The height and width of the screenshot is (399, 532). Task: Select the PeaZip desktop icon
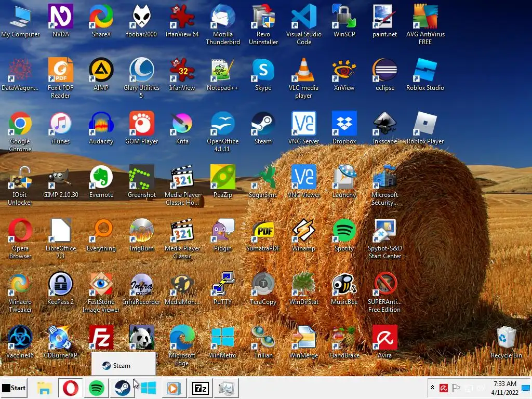pyautogui.click(x=222, y=181)
